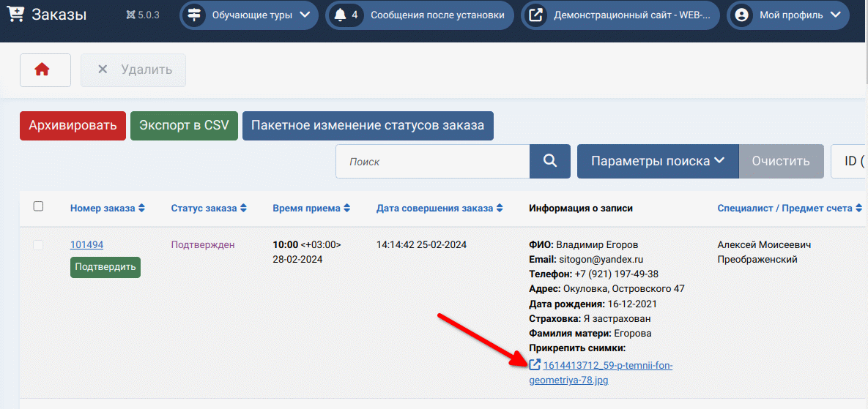Viewport: 868px width, 409px height.
Task: Click sort arrows next to Номер заказа
Action: tap(141, 209)
